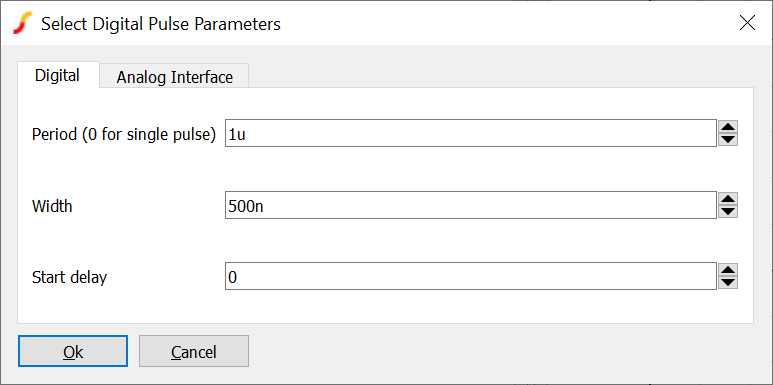Viewport: 773px width, 385px height.
Task: Decrement Width using the down arrow
Action: point(728,211)
